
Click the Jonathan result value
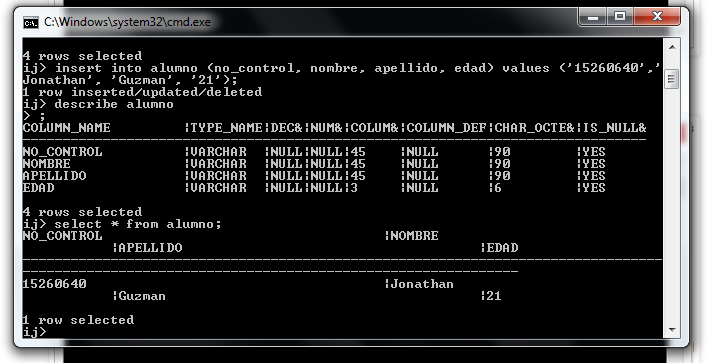422,284
